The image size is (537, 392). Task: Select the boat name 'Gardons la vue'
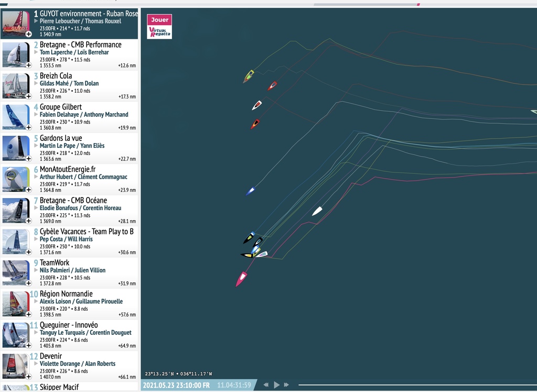(x=61, y=138)
